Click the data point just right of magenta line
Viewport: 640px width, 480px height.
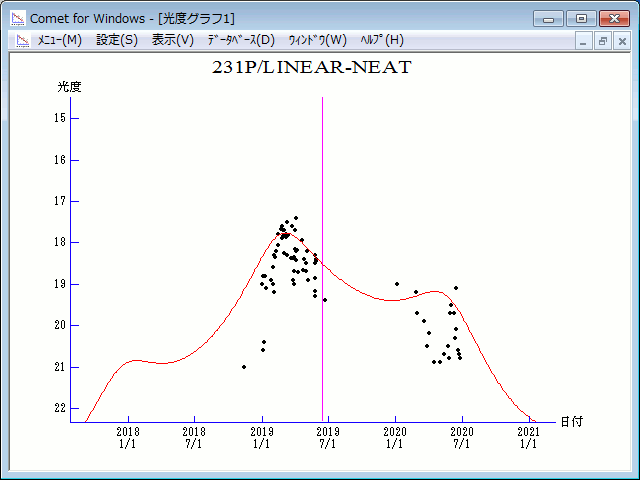(x=325, y=300)
